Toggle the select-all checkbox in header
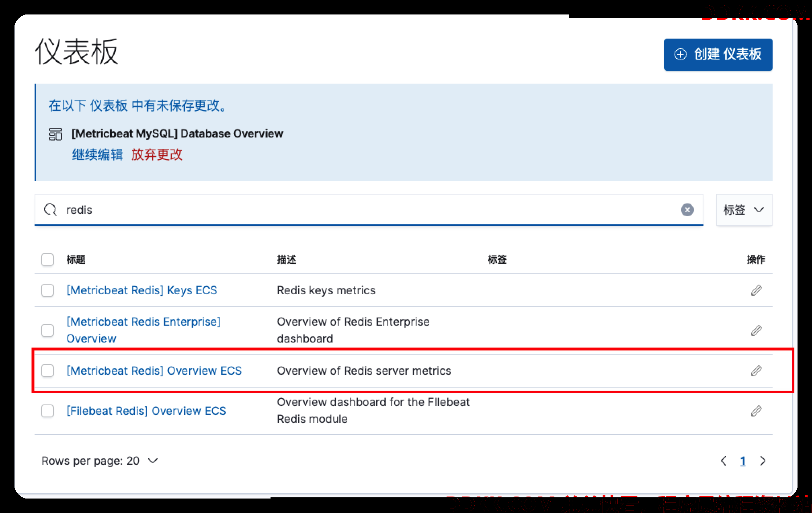The height and width of the screenshot is (513, 812). [x=47, y=260]
